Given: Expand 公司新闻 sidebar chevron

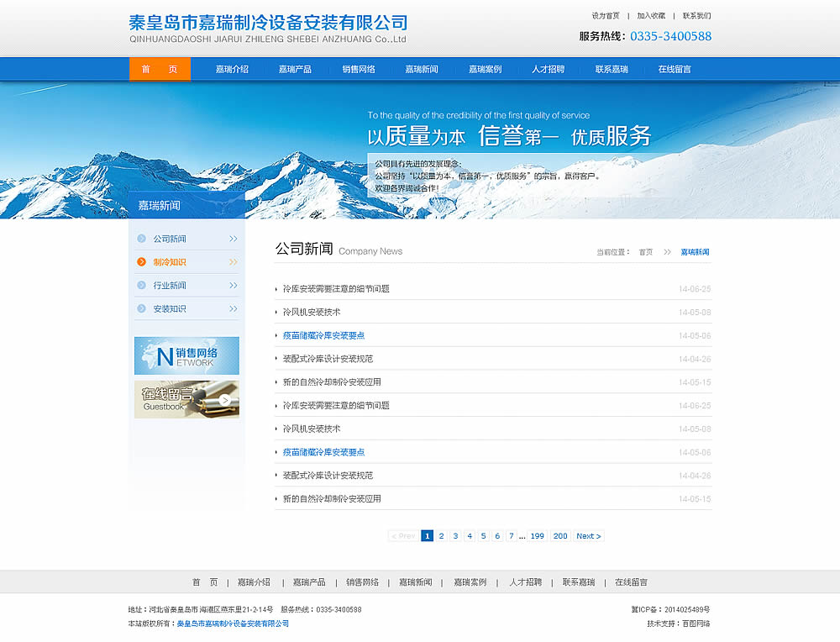Looking at the screenshot, I should 233,239.
